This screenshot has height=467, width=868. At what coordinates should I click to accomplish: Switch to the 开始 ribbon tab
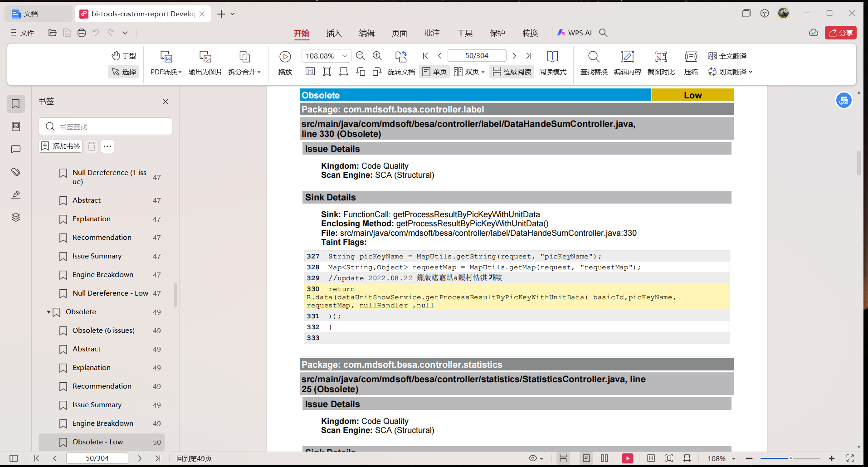click(x=301, y=33)
